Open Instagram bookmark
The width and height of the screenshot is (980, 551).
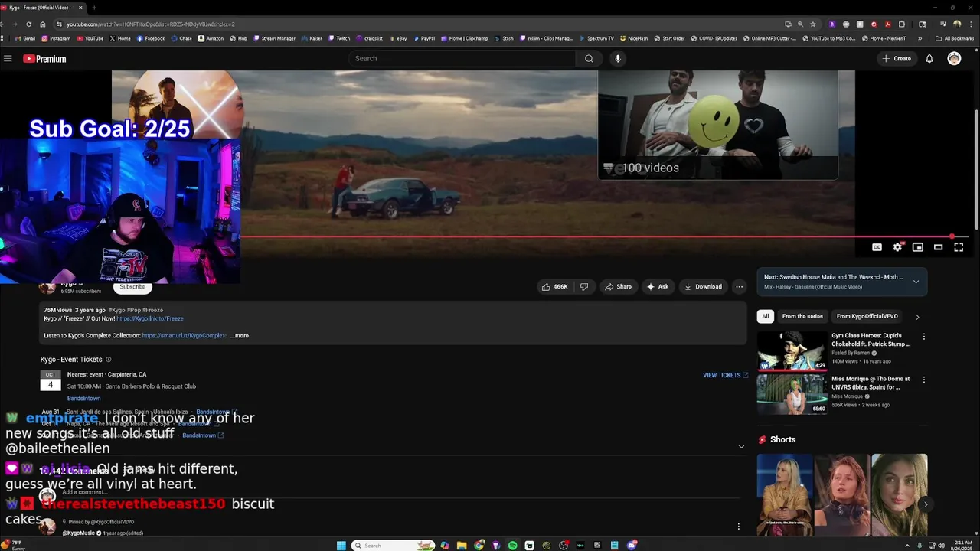[56, 38]
